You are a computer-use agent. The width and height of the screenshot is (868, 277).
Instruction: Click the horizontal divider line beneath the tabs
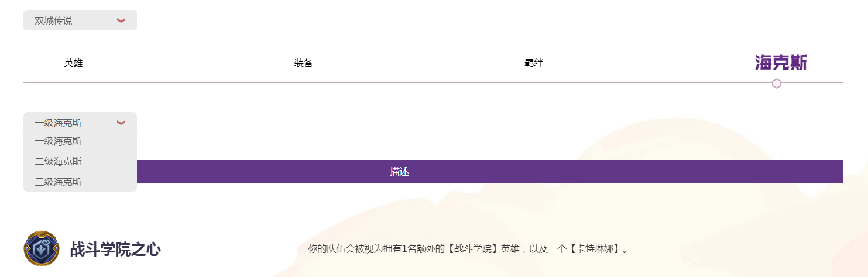pyautogui.click(x=410, y=83)
